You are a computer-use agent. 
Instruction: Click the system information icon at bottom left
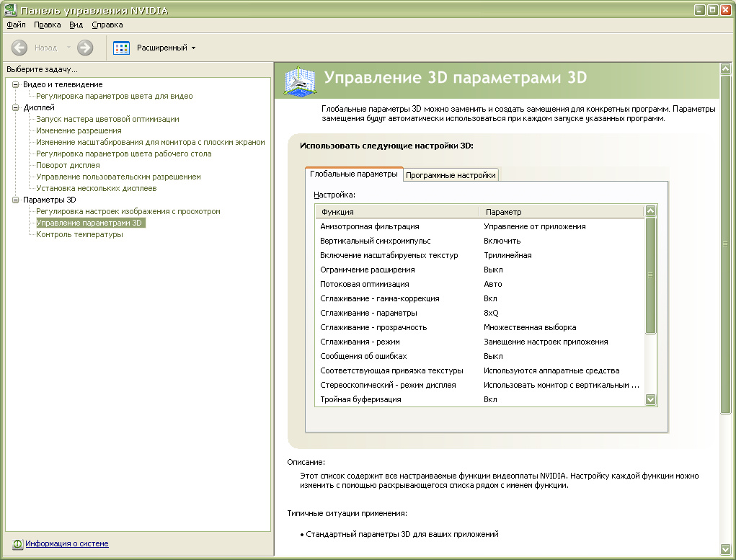point(17,544)
